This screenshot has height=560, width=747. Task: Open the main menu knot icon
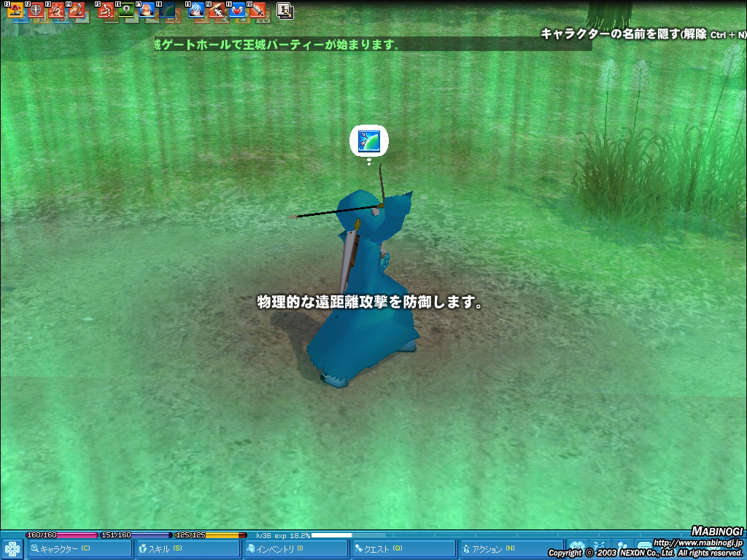click(x=12, y=549)
